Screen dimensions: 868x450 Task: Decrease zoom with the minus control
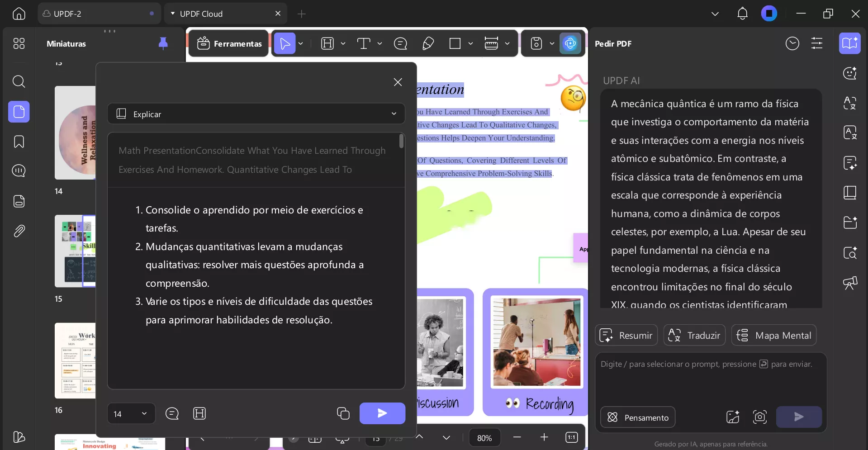(x=517, y=437)
